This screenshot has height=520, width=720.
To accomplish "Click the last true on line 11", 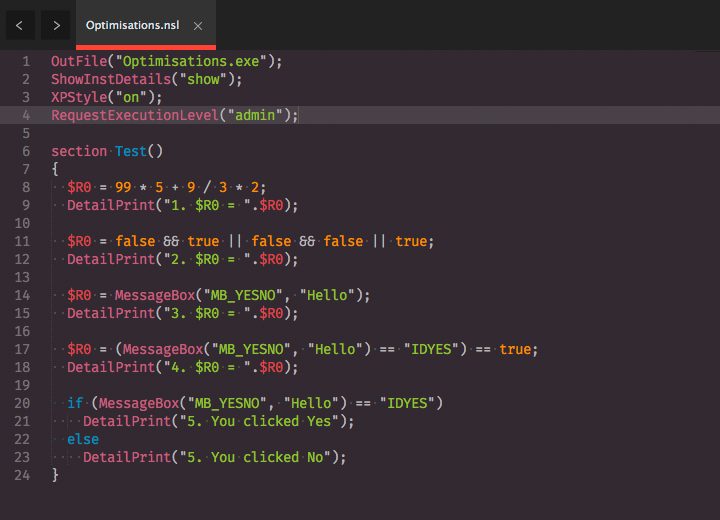I will 411,241.
